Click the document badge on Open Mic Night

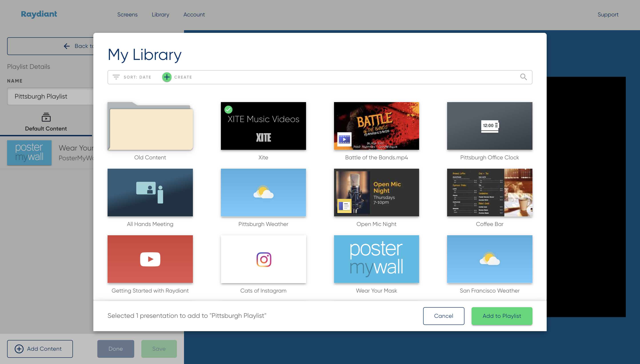[x=344, y=206]
